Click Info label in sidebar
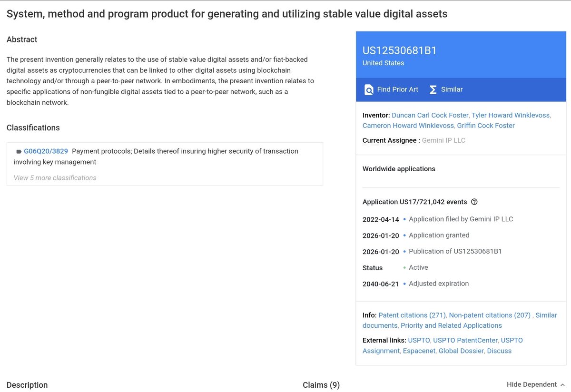Image resolution: width=571 pixels, height=392 pixels. [x=369, y=315]
